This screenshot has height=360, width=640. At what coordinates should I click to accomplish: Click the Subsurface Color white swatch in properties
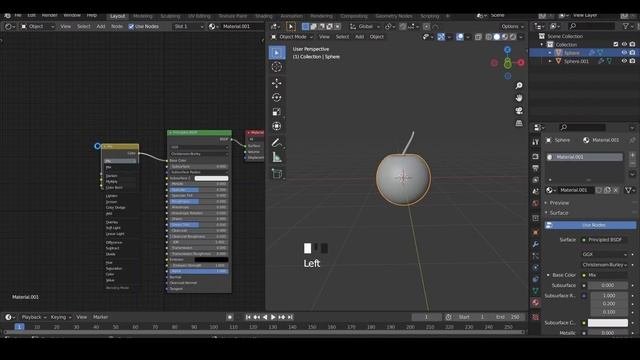[x=608, y=323]
